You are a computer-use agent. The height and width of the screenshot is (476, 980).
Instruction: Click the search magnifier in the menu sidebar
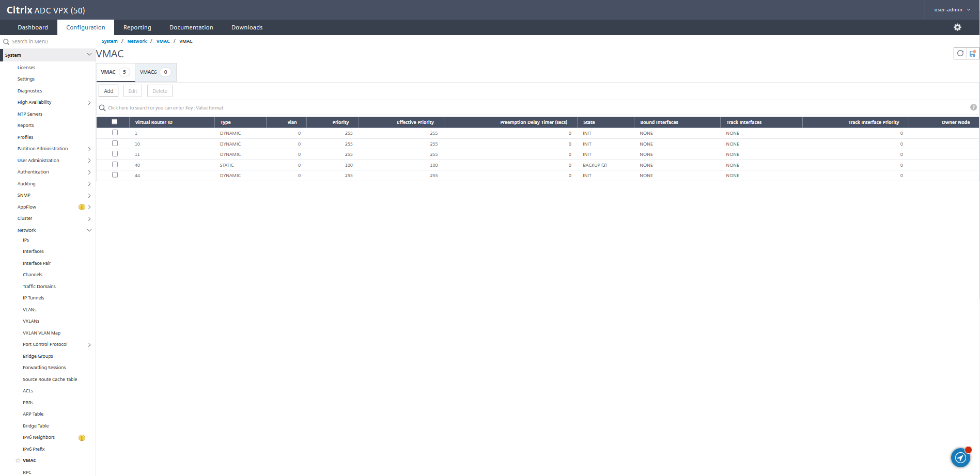6,41
